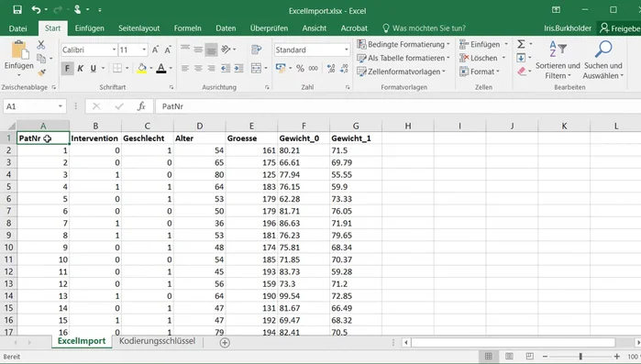Open Als Tabelle formatieren menu
Image resolution: width=641 pixels, height=364 pixels.
pos(403,58)
